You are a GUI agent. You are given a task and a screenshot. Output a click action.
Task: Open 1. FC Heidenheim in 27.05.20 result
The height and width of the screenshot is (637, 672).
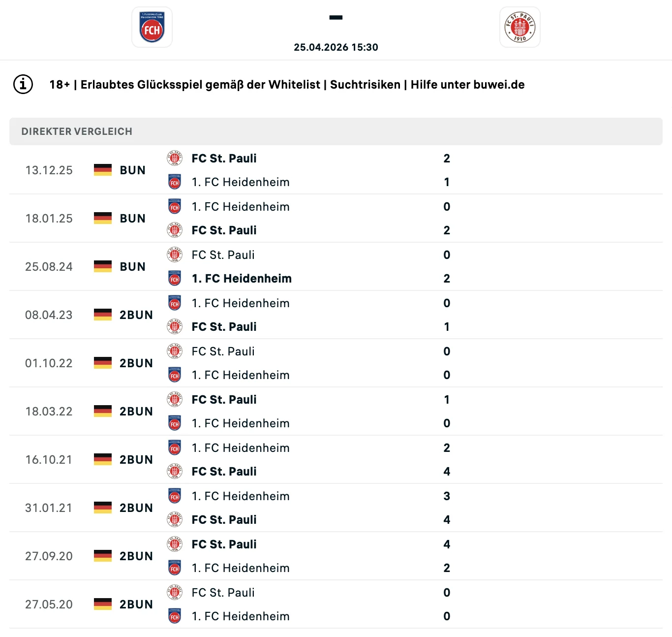coord(241,616)
